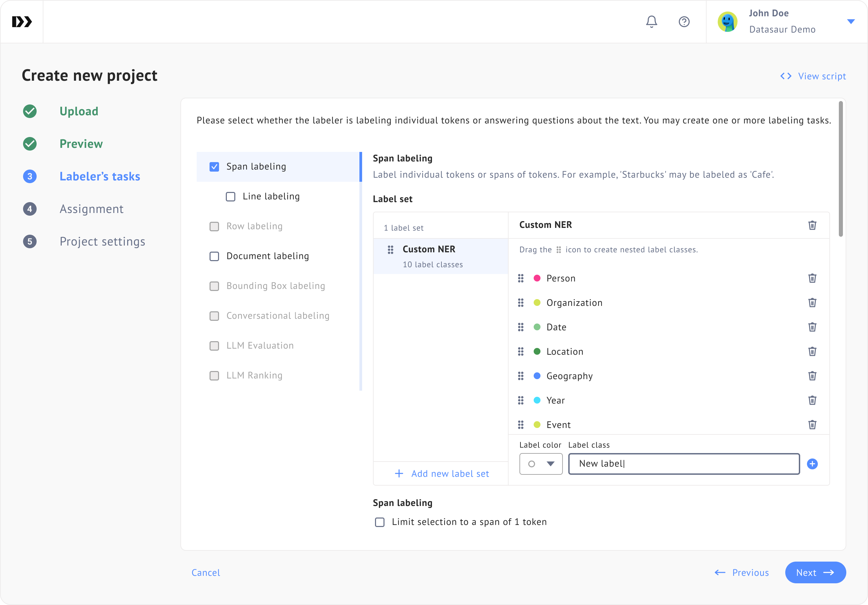
Task: Open the help question mark icon
Action: click(684, 22)
